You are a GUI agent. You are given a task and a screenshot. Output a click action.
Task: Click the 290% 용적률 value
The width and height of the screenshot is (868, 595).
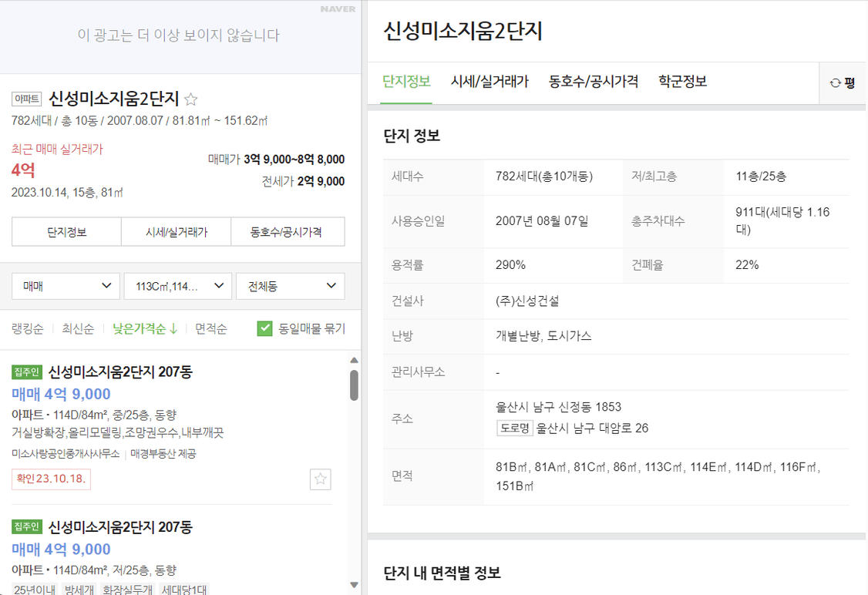pyautogui.click(x=510, y=265)
